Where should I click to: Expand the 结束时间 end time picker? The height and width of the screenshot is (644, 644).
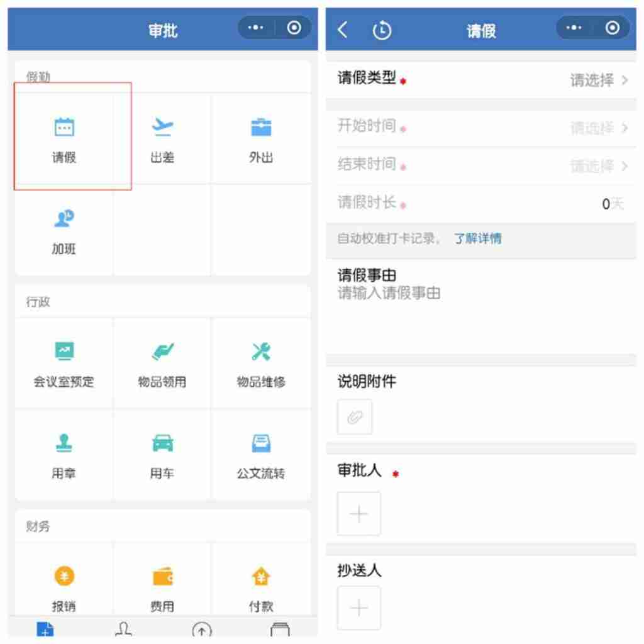coord(591,166)
